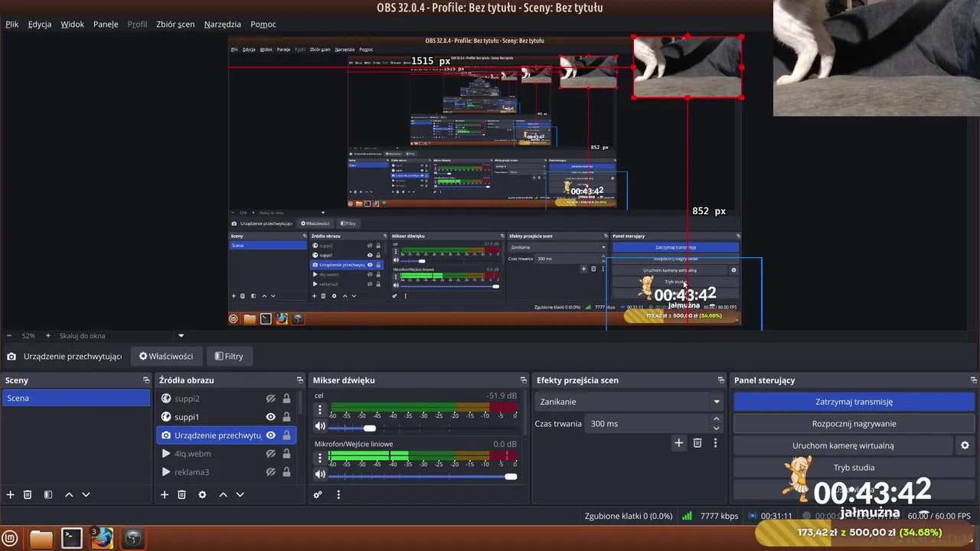
Task: Toggle lock on reklama3 source
Action: point(286,472)
